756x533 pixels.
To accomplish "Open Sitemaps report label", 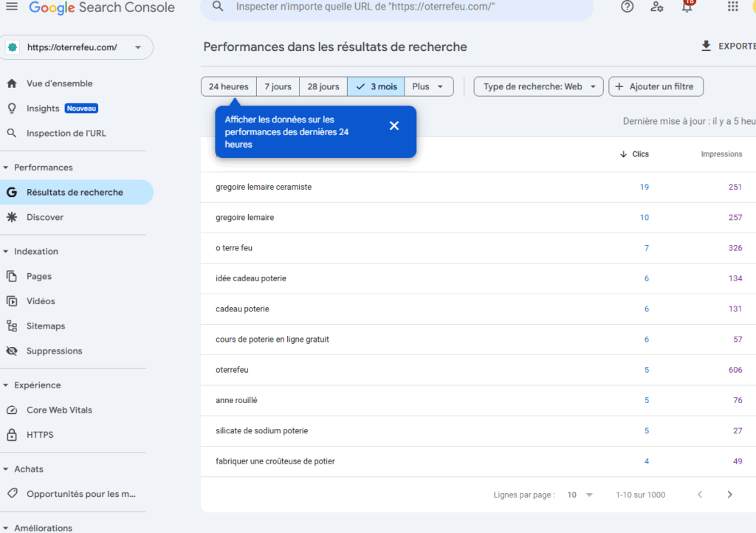I will tap(46, 326).
